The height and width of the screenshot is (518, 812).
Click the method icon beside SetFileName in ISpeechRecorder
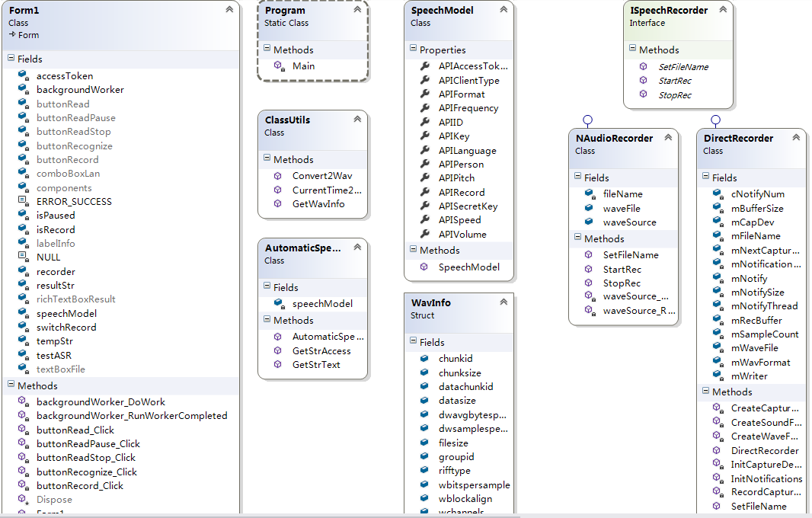pyautogui.click(x=644, y=67)
